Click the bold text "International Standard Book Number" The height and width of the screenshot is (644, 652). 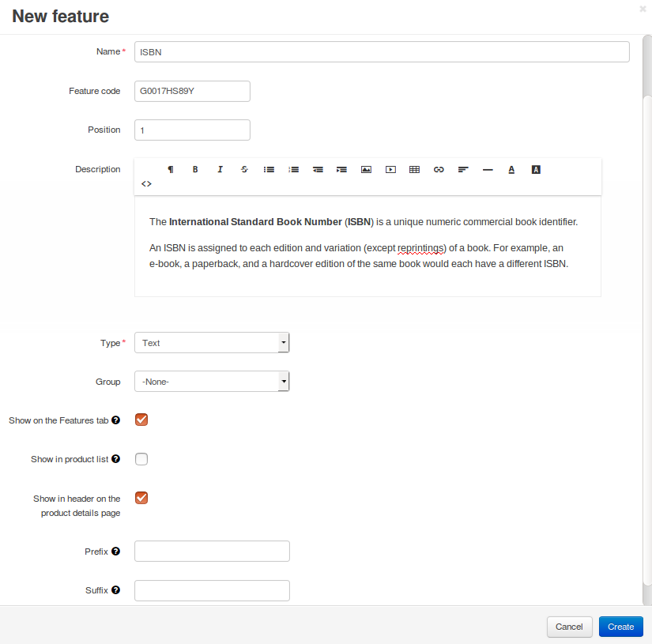[x=255, y=222]
